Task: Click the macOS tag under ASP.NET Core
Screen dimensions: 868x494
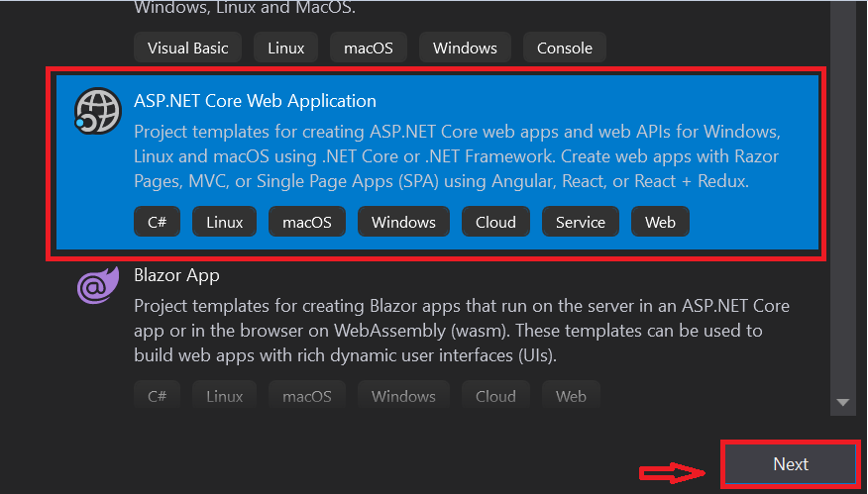Action: tap(307, 222)
